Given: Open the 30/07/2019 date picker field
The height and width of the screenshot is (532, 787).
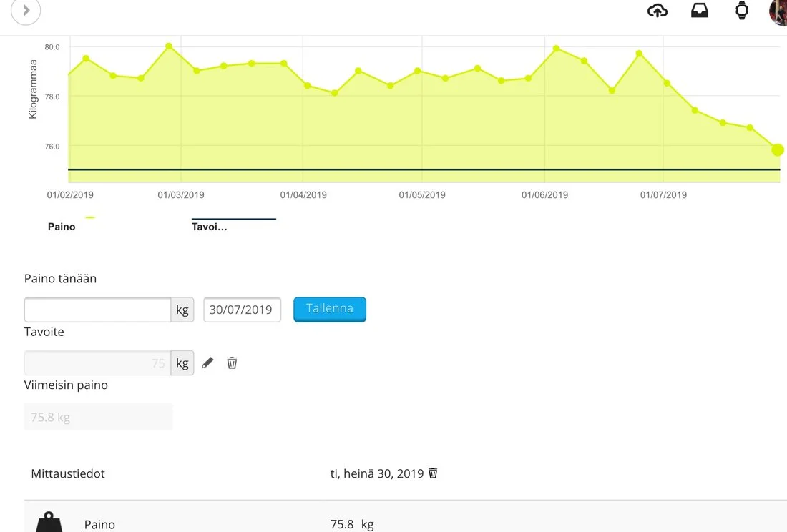Looking at the screenshot, I should click(242, 310).
